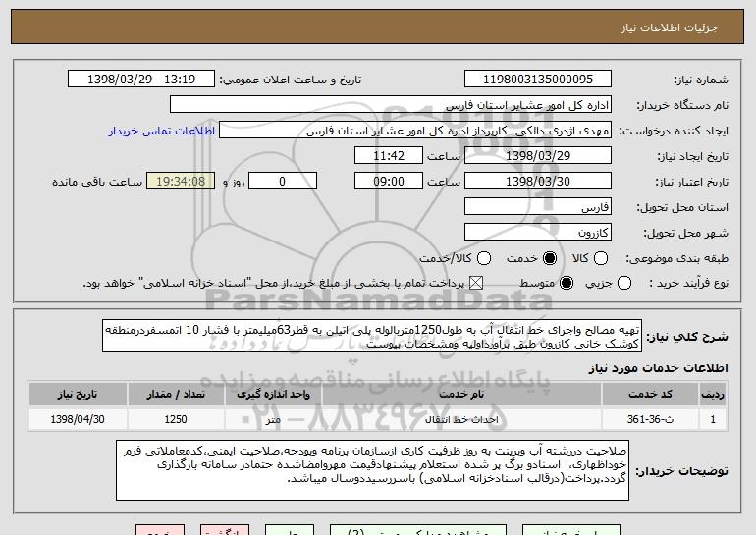Click service code cell ث-36-361
Viewport: 756px width, 535px height.
(x=650, y=419)
